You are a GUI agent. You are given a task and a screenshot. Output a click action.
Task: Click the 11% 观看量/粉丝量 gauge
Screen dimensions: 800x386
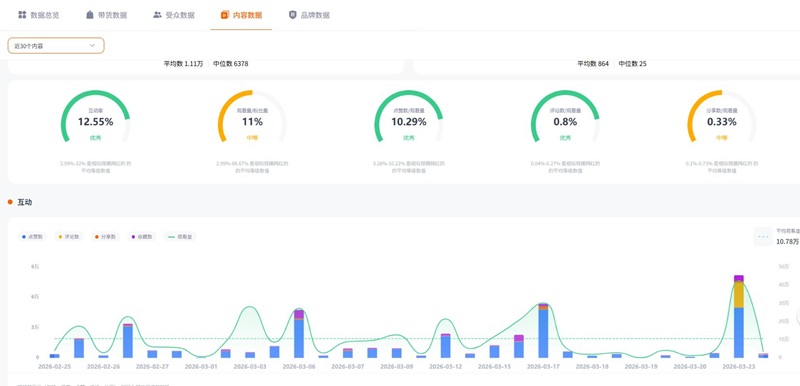pyautogui.click(x=252, y=117)
